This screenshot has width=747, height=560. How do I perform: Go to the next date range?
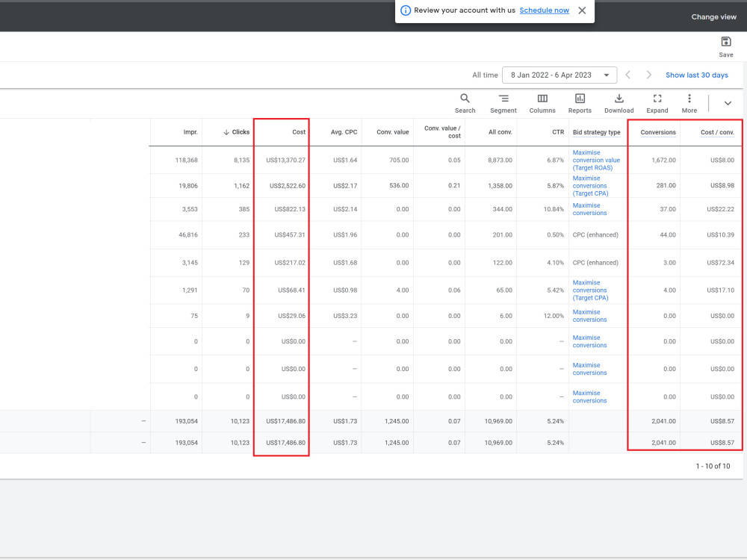[x=648, y=75]
